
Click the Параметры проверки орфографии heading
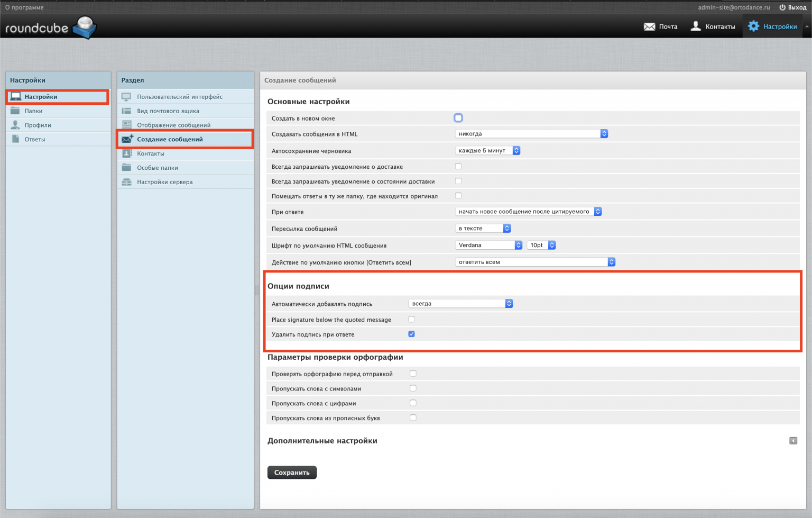click(x=335, y=357)
